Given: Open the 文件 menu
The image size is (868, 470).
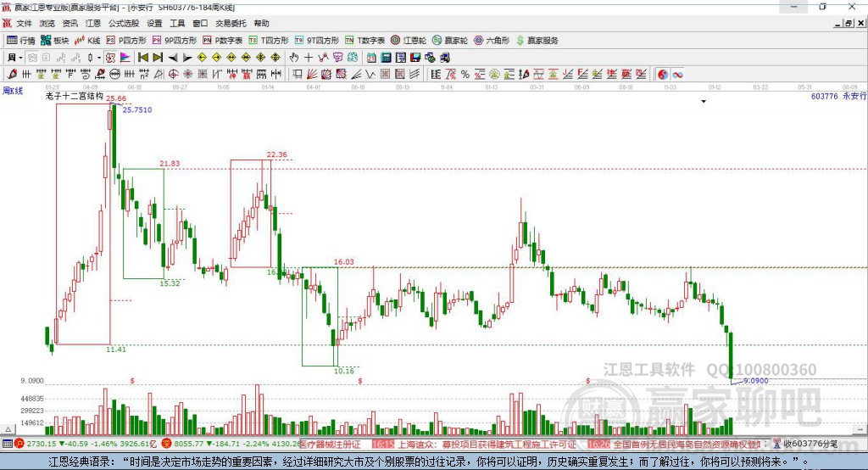Looking at the screenshot, I should (24, 23).
